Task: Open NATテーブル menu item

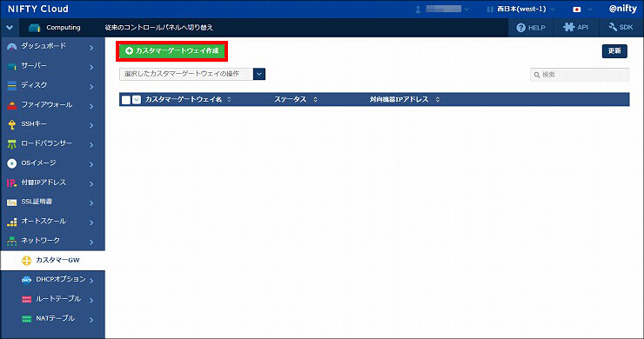Action: [x=52, y=318]
